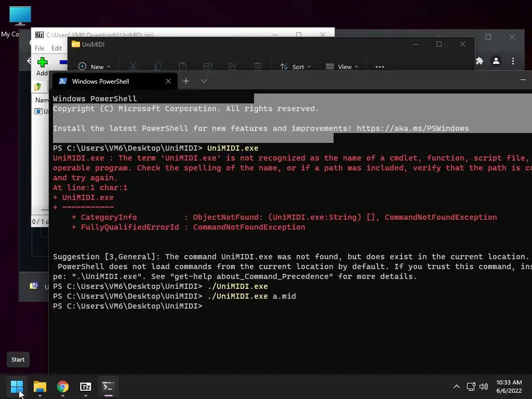Screen dimensions: 532x399
Task: Open the Windows Start menu
Action: [17, 387]
